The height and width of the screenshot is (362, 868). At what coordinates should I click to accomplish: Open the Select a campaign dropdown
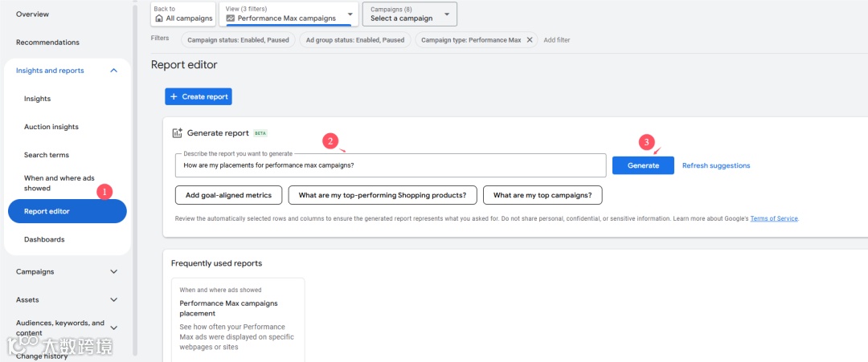(410, 14)
